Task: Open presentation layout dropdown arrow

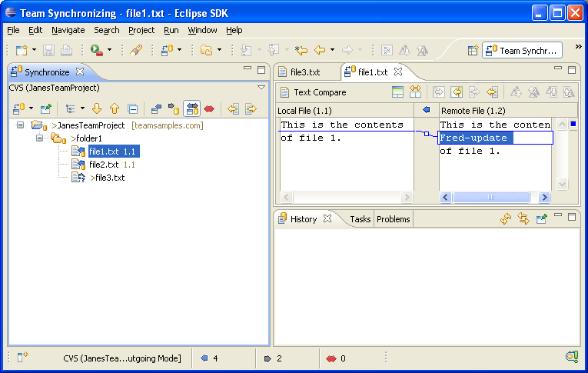Action: (x=82, y=108)
